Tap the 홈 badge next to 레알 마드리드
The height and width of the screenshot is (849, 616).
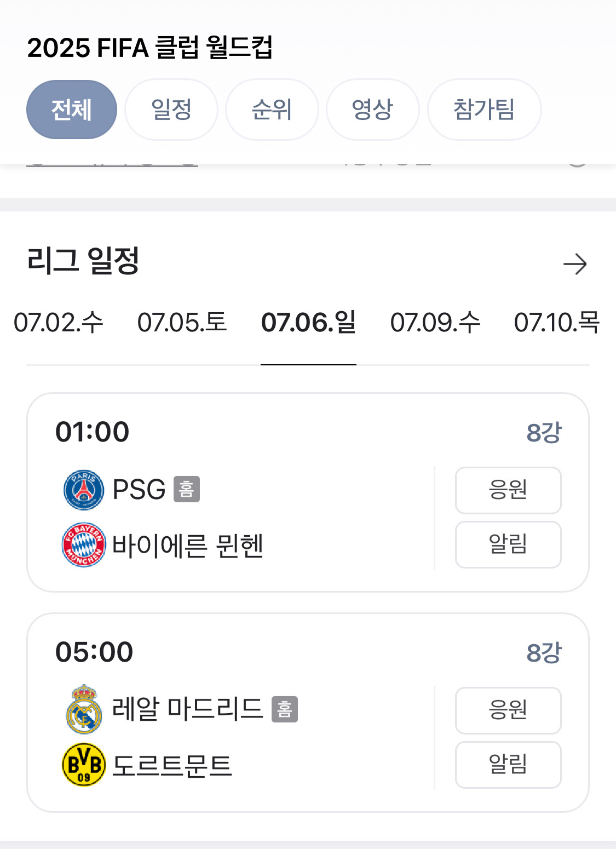(x=285, y=709)
